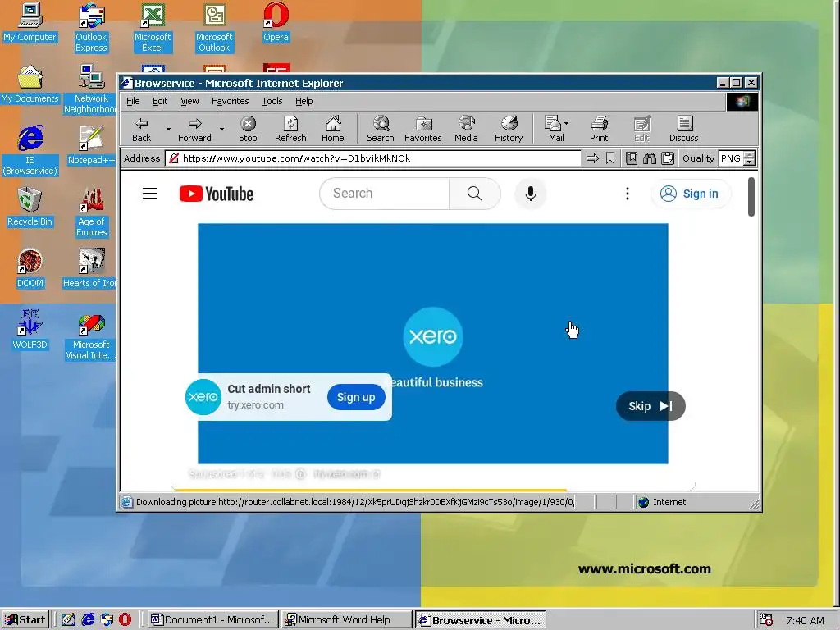Refresh the current page
The image size is (840, 630).
(x=290, y=129)
